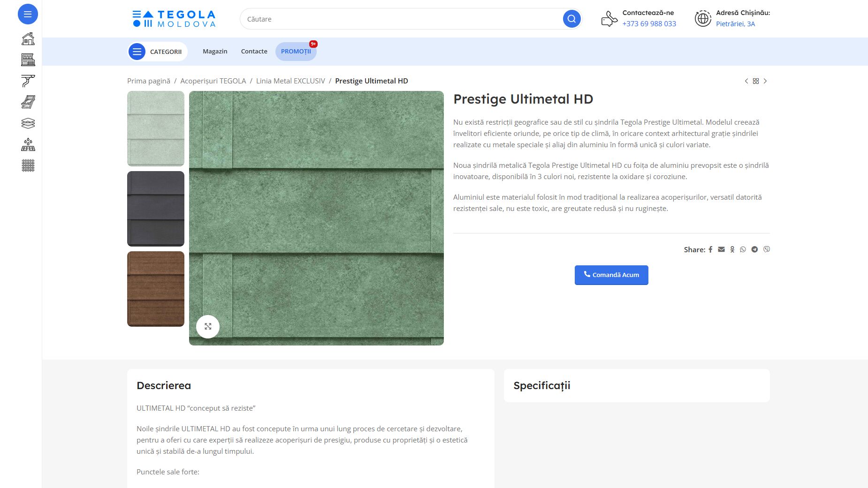The width and height of the screenshot is (868, 488).
Task: Click the Descrierea section heading
Action: (x=164, y=385)
